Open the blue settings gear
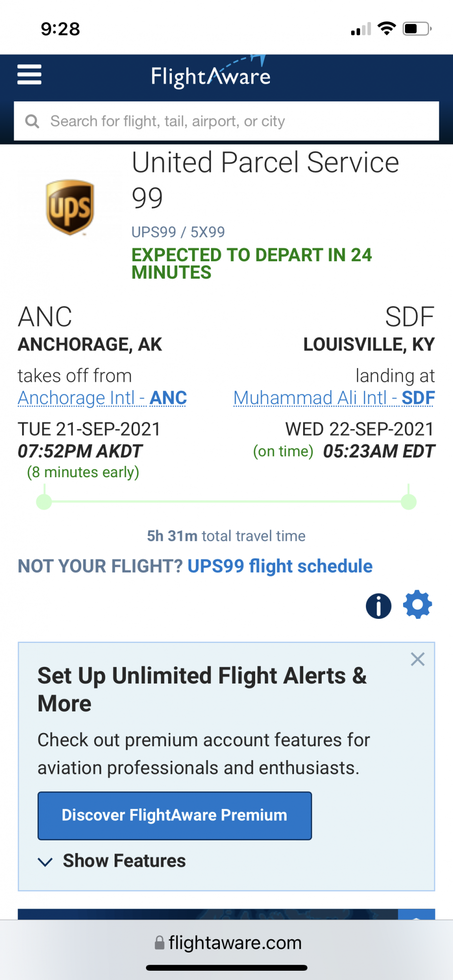The width and height of the screenshot is (453, 980). pyautogui.click(x=417, y=605)
